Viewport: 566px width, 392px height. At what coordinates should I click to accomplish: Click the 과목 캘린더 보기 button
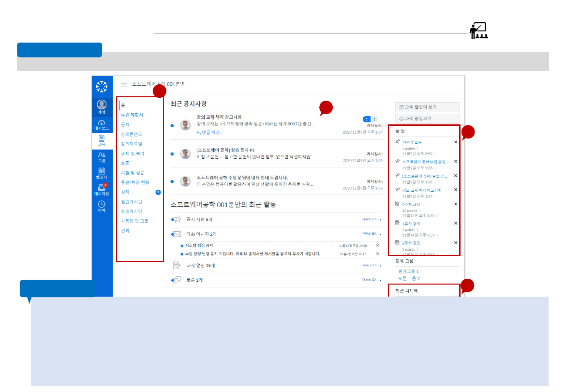427,107
